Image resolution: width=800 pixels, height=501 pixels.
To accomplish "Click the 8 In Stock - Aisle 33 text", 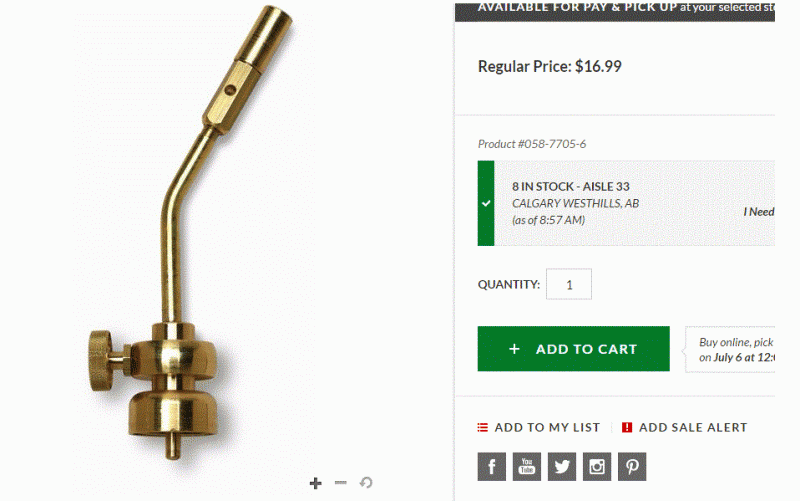I will (x=570, y=186).
